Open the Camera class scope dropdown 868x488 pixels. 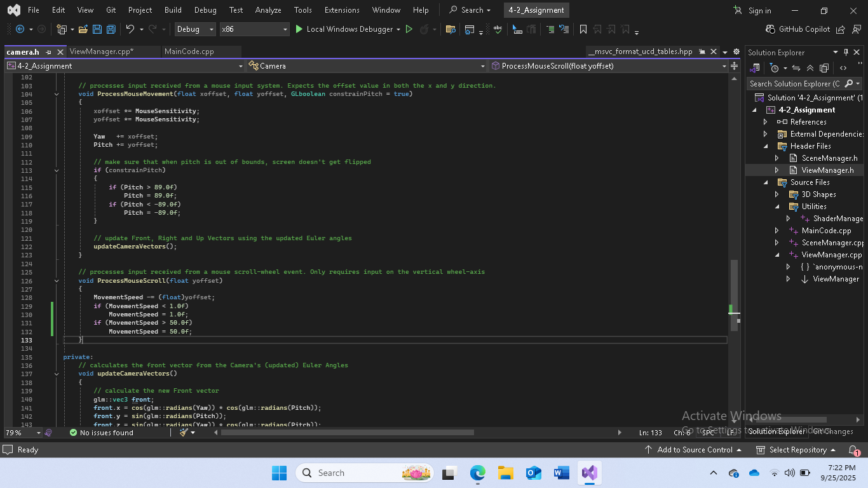367,66
